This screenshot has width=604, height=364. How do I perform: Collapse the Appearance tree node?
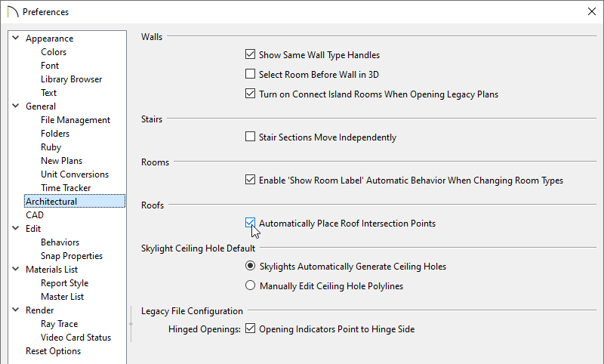point(16,38)
